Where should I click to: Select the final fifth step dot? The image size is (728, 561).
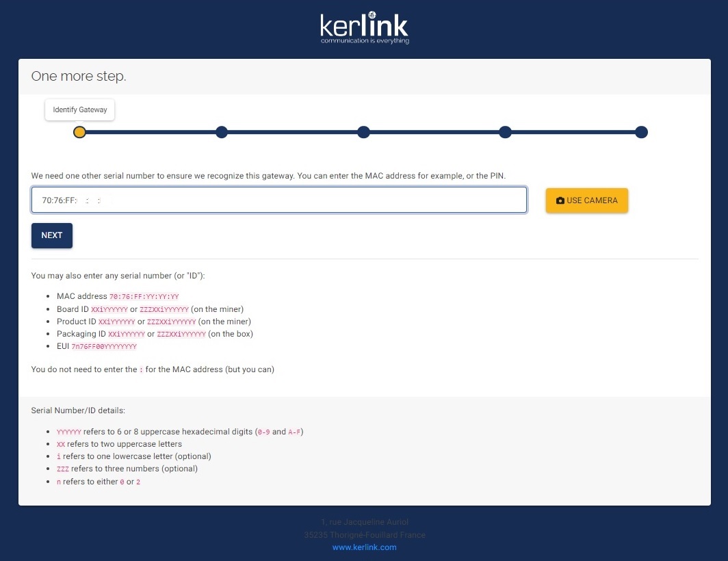click(641, 132)
